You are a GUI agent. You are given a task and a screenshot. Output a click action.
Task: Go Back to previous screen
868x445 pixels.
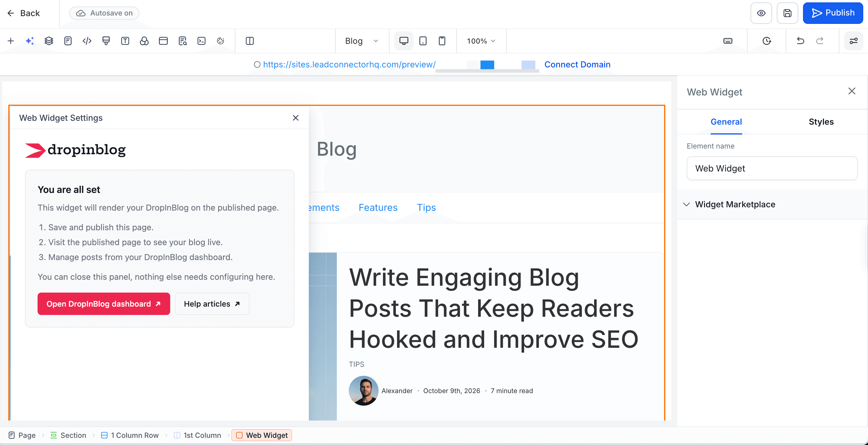pos(24,13)
